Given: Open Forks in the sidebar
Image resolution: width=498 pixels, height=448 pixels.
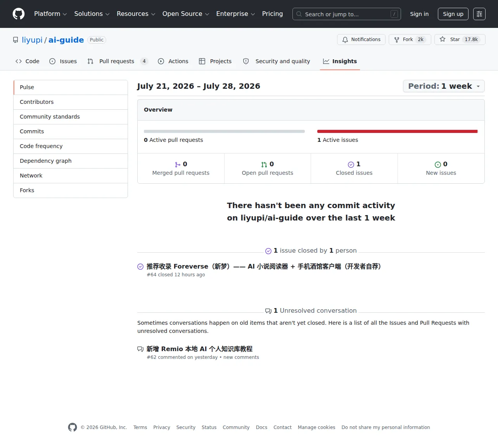Looking at the screenshot, I should pyautogui.click(x=71, y=191).
